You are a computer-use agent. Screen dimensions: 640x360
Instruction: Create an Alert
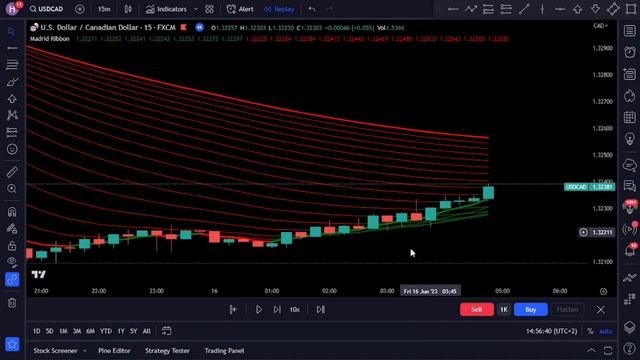point(240,9)
